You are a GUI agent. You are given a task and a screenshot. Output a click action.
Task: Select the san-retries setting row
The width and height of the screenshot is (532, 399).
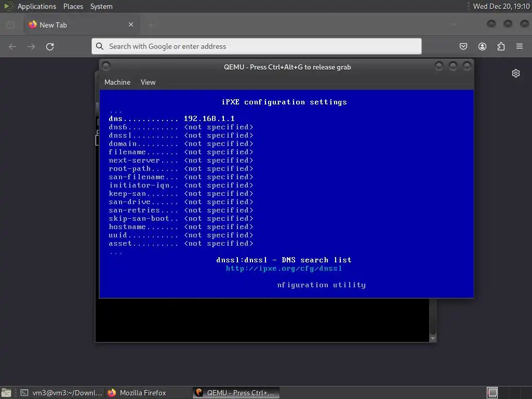click(x=181, y=210)
